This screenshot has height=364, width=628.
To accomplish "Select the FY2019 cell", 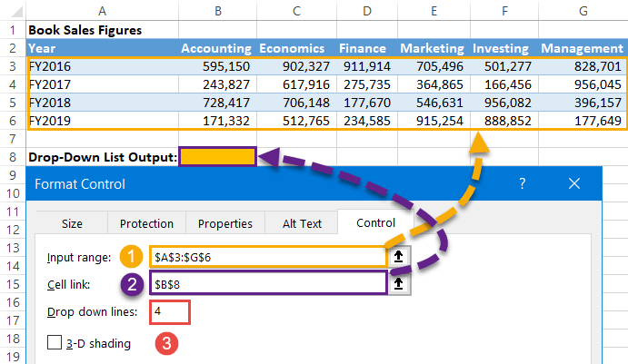I will [x=102, y=121].
